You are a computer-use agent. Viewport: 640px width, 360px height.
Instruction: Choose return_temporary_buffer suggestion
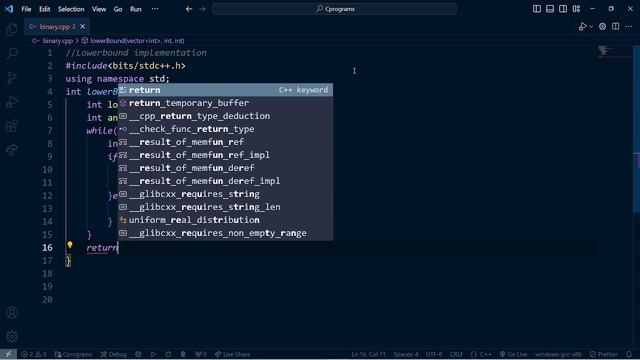pyautogui.click(x=225, y=103)
